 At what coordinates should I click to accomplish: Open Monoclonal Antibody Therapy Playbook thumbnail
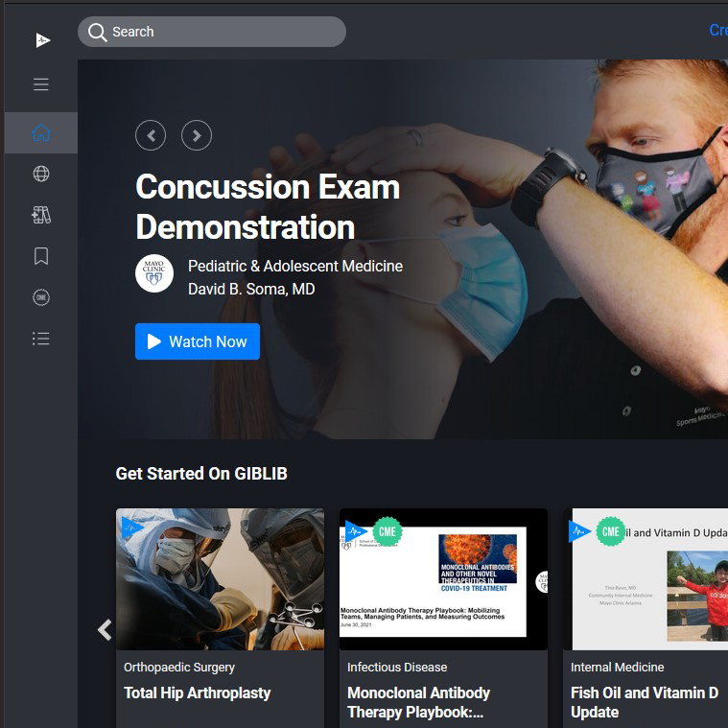pyautogui.click(x=443, y=579)
